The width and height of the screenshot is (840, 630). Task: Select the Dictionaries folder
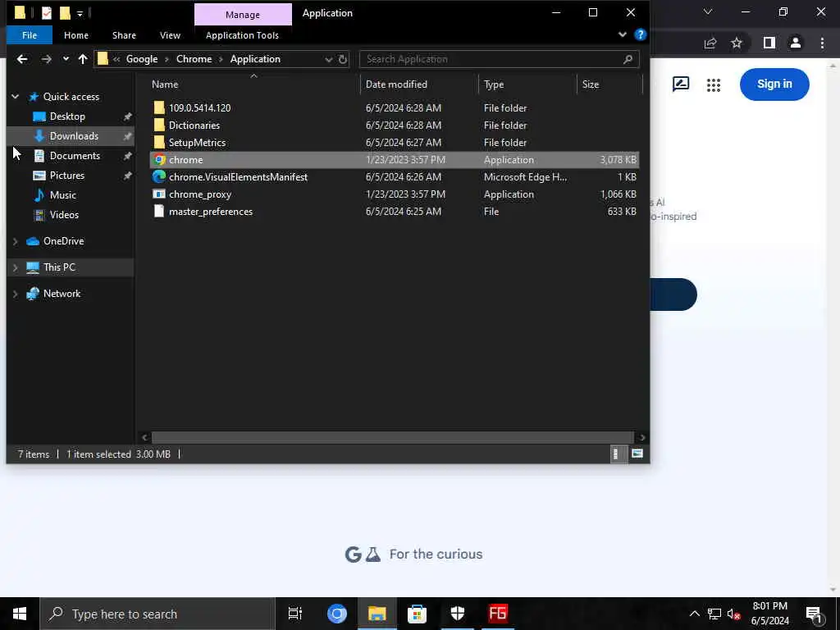point(194,126)
